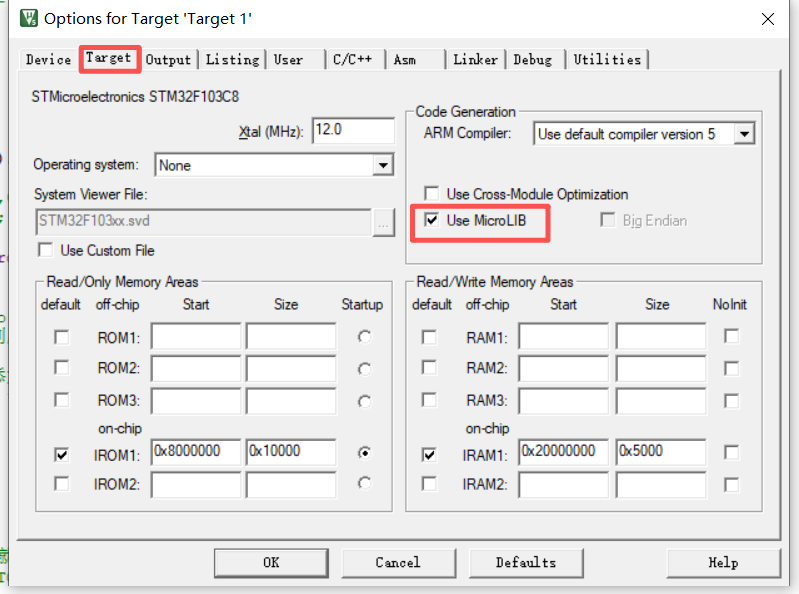The height and width of the screenshot is (594, 799).
Task: Click the Defaults button
Action: 526,562
